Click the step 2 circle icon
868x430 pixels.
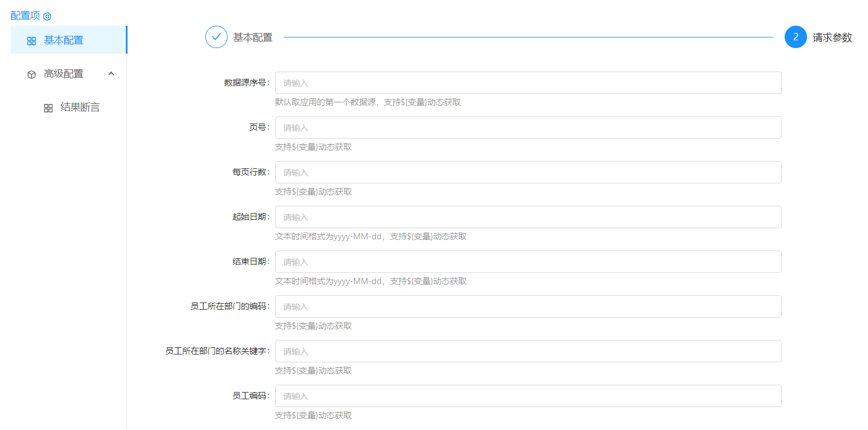[795, 37]
